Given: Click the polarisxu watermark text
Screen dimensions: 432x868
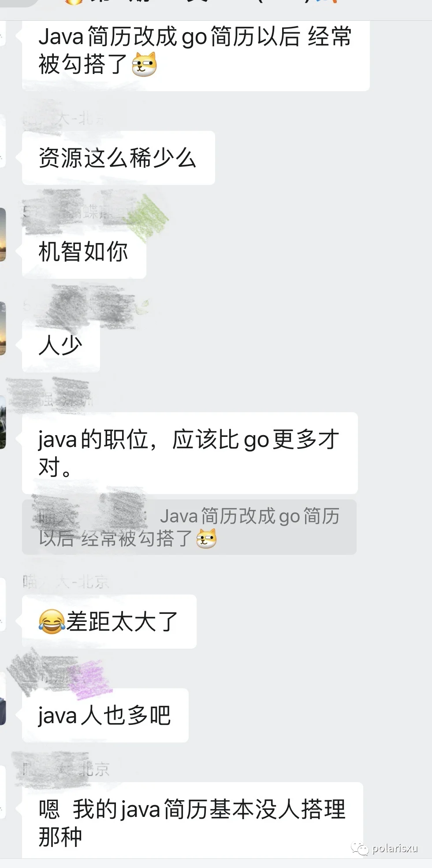Looking at the screenshot, I should (x=395, y=848).
